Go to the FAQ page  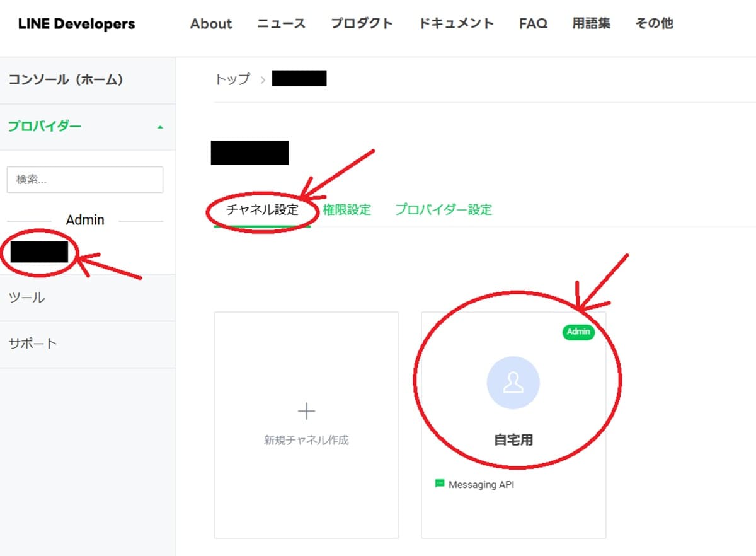point(533,24)
